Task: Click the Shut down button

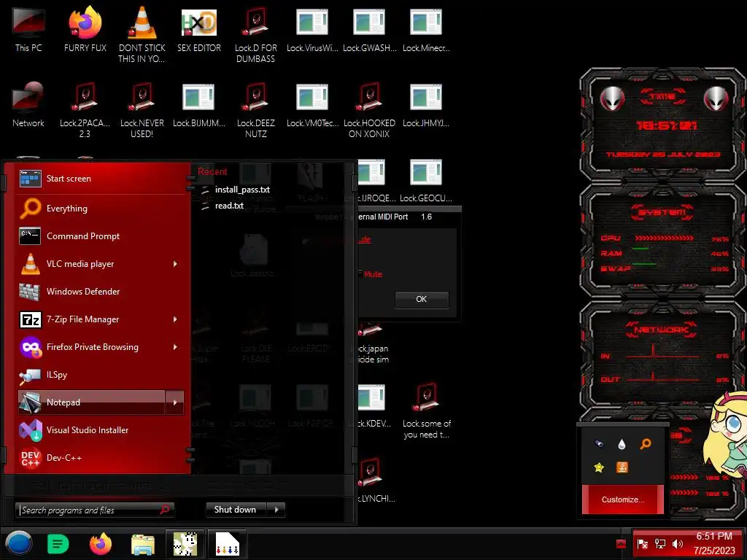Action: (237, 510)
